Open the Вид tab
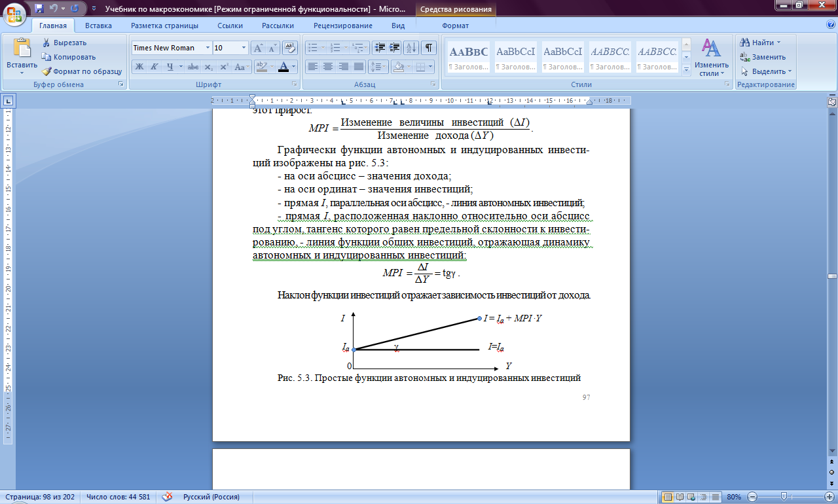The width and height of the screenshot is (838, 504). (397, 26)
